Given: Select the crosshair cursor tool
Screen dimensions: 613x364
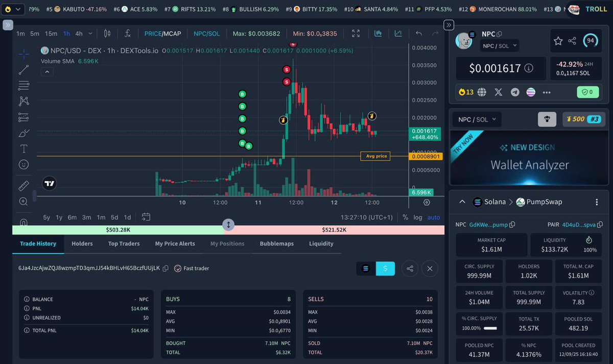Looking at the screenshot, I should point(23,54).
